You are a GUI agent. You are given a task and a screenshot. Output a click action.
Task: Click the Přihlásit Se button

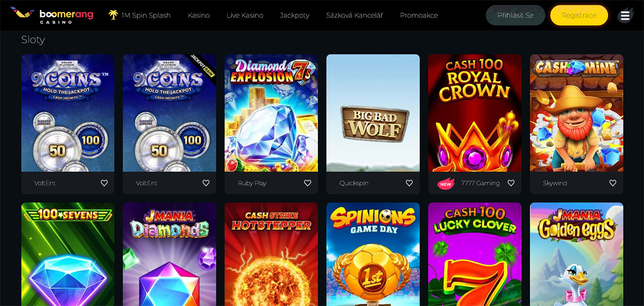coord(515,16)
